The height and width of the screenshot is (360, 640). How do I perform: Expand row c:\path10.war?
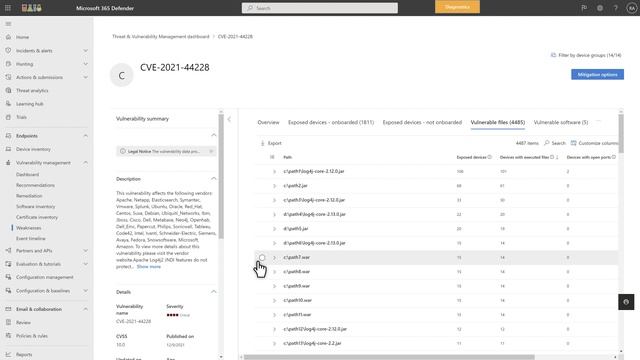[274, 300]
